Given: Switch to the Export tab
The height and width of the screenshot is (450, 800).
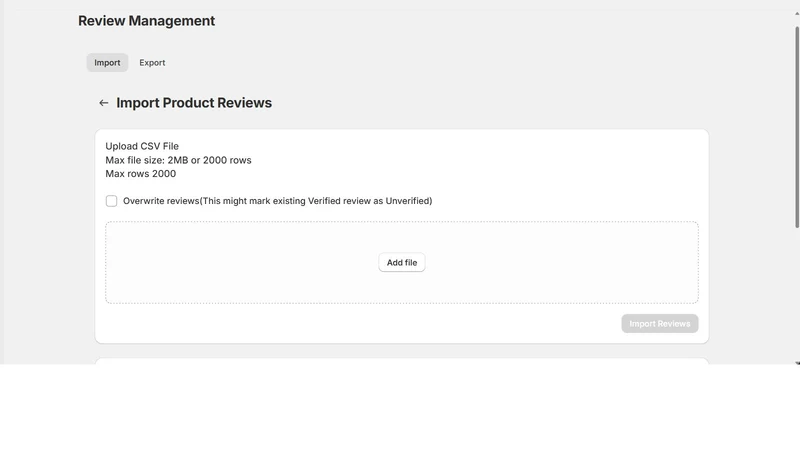Looking at the screenshot, I should point(152,63).
